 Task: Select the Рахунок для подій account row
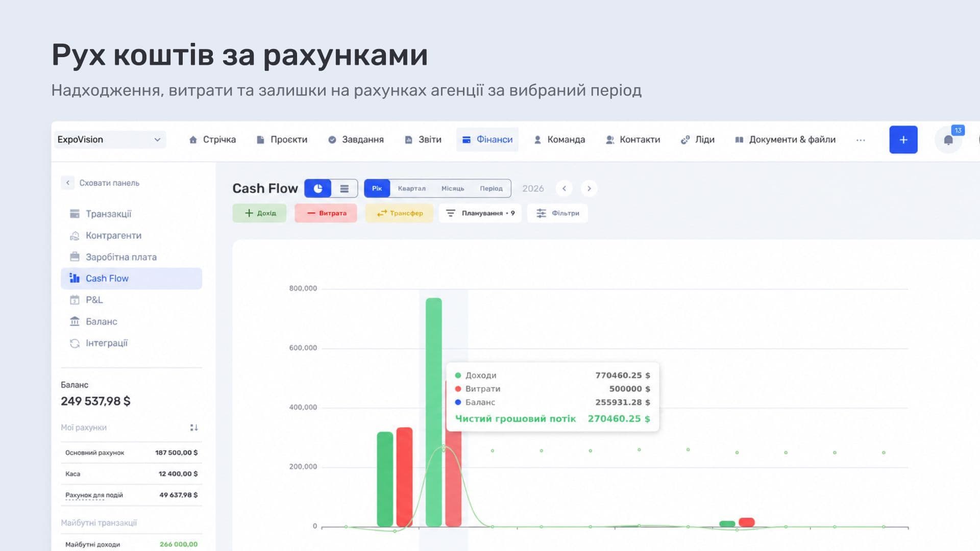tap(131, 495)
